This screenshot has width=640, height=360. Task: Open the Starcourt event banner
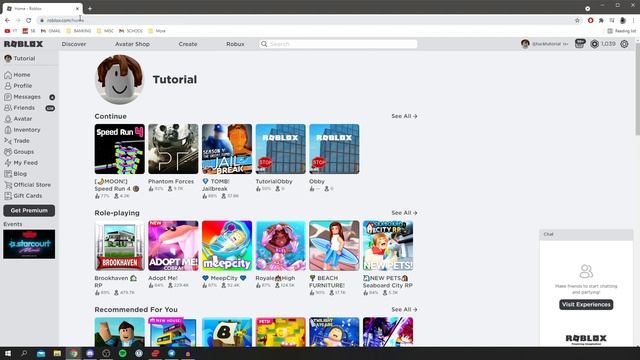coord(29,244)
